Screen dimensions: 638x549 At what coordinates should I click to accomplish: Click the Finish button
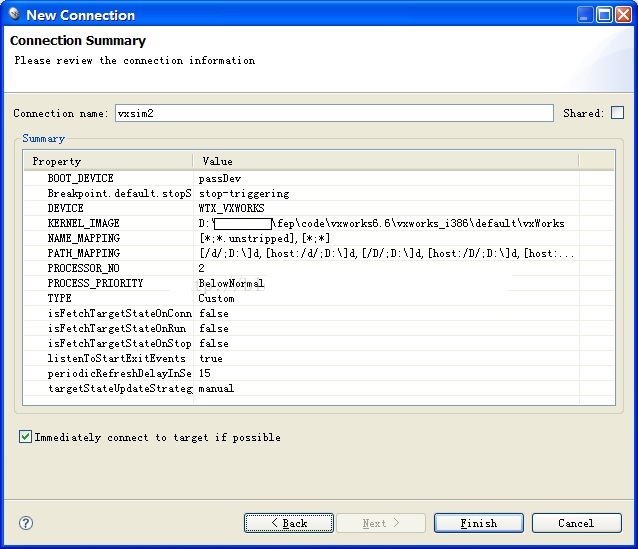pyautogui.click(x=479, y=523)
